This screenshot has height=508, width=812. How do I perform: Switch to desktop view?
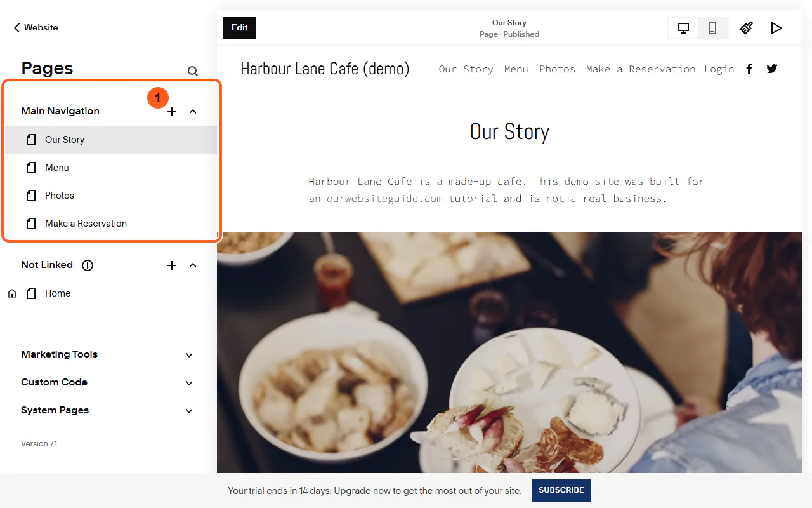[x=683, y=28]
